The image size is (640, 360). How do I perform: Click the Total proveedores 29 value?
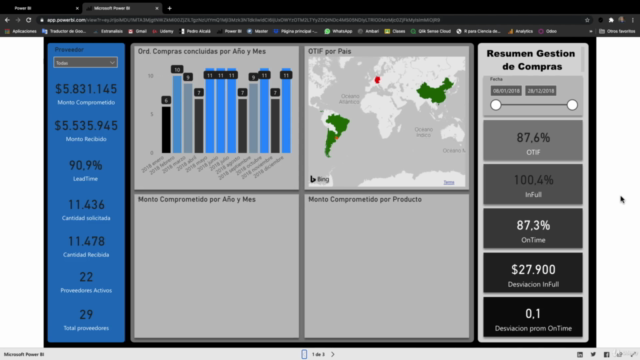pyautogui.click(x=86, y=314)
